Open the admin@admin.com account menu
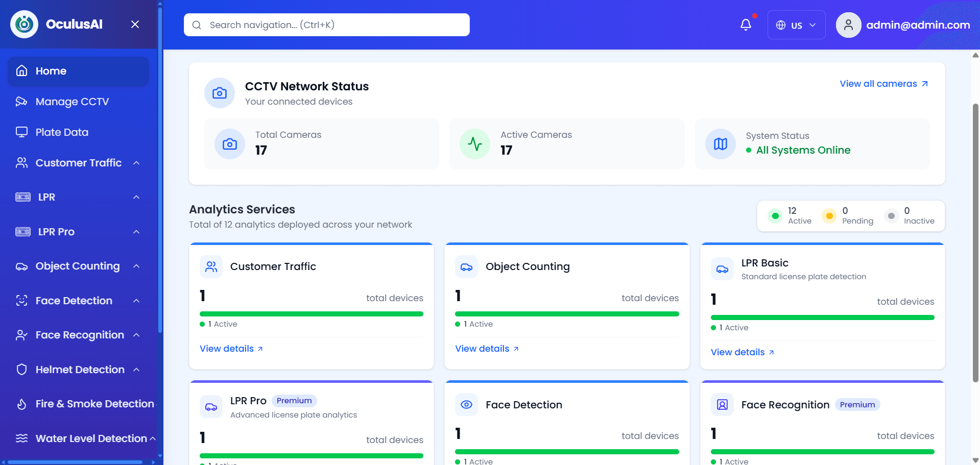Viewport: 980px width, 465px height. (x=903, y=25)
